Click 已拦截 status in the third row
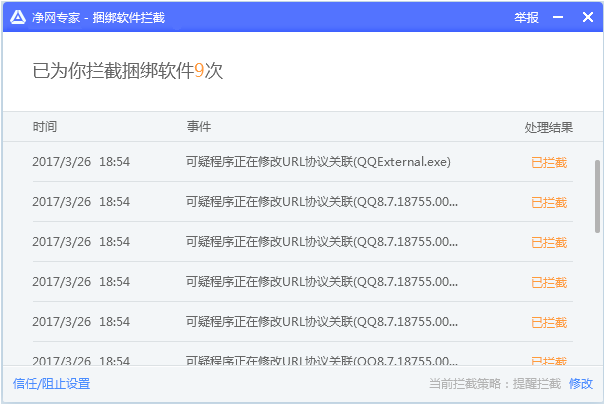Viewport: 606px width, 404px height. pyautogui.click(x=548, y=242)
